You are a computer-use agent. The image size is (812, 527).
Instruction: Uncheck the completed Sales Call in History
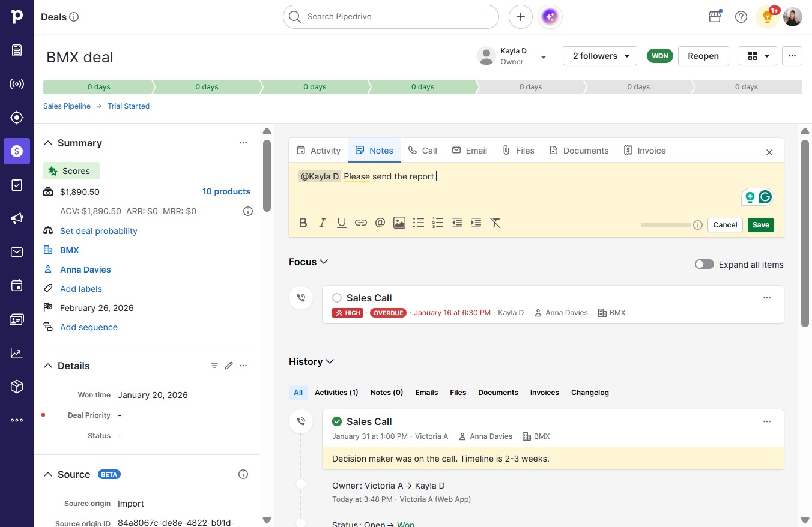(x=337, y=421)
